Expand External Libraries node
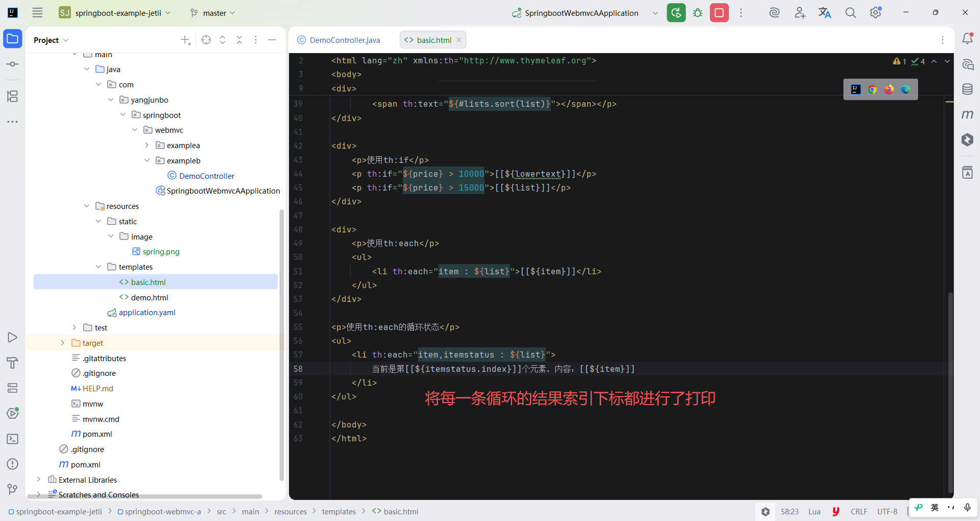The width and height of the screenshot is (980, 521). click(x=38, y=480)
